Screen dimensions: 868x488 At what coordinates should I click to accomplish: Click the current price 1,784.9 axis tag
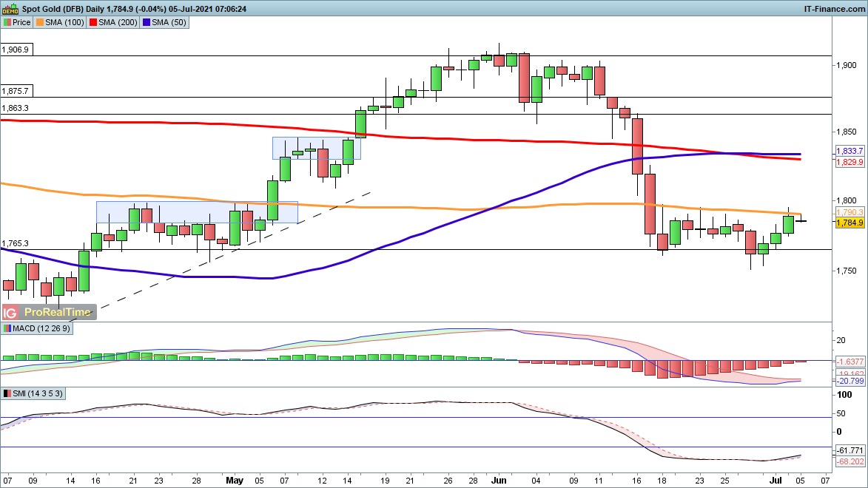point(850,221)
